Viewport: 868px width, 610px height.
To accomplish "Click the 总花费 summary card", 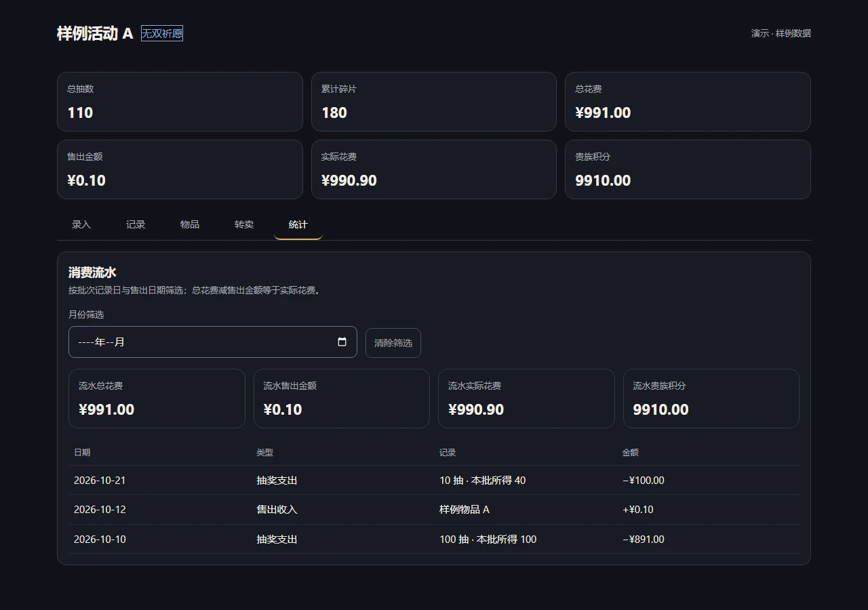I will pos(688,102).
